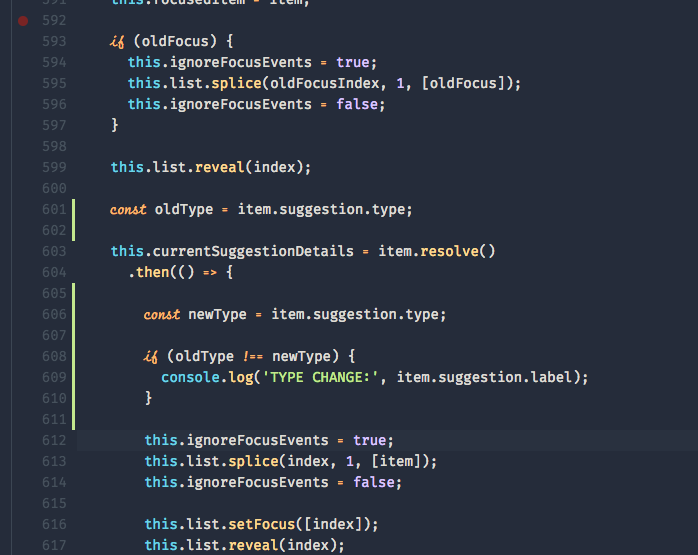This screenshot has height=555, width=698.
Task: Click 'const' keyword on line 606
Action: click(162, 314)
